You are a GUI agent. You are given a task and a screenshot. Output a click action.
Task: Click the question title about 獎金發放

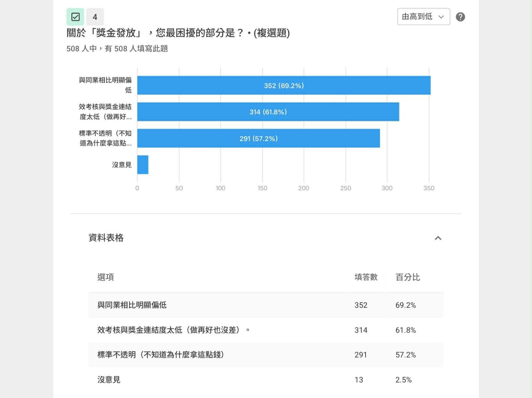tap(178, 33)
